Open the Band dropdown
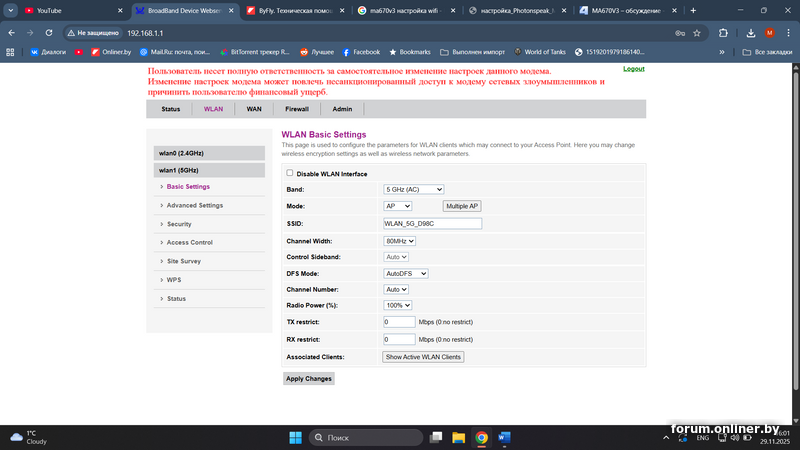 click(x=413, y=189)
